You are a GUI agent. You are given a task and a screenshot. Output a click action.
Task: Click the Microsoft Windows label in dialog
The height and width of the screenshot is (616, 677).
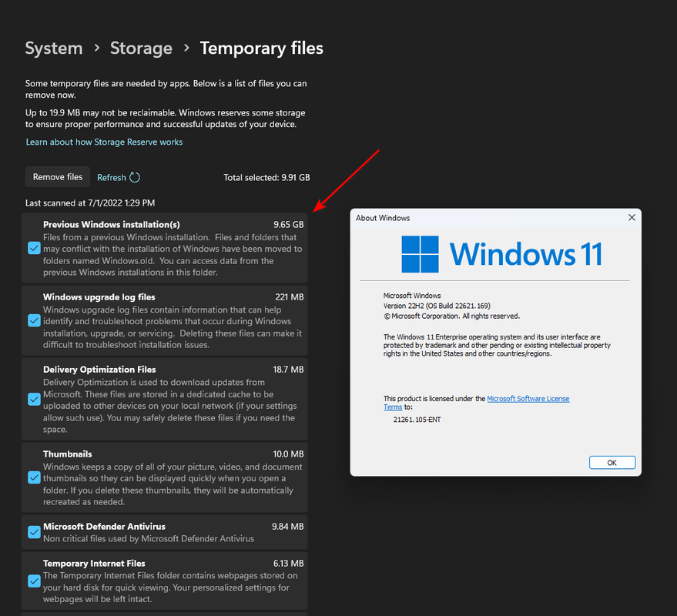coord(412,296)
